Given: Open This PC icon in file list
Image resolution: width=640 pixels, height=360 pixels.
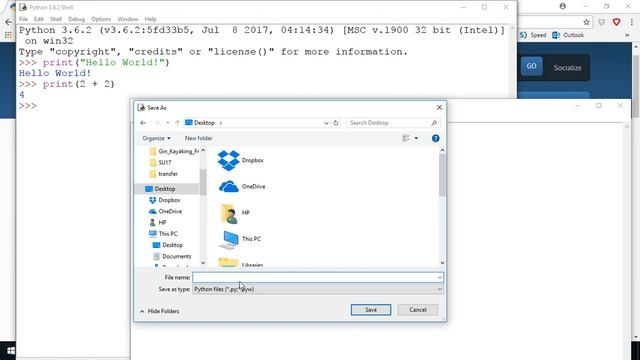Looking at the screenshot, I should (229, 239).
